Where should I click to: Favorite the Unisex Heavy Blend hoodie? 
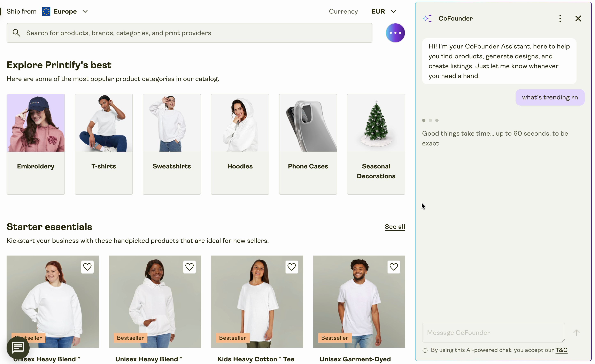pos(189,267)
